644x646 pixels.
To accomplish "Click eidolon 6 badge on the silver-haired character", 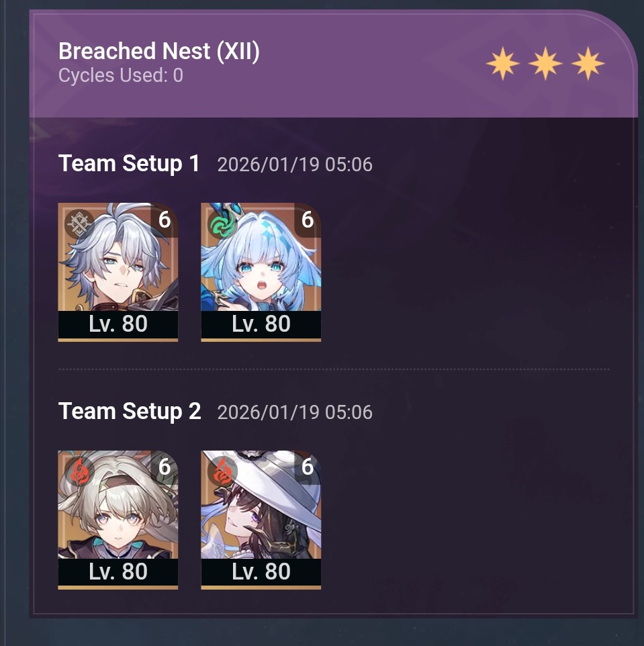I will [165, 220].
